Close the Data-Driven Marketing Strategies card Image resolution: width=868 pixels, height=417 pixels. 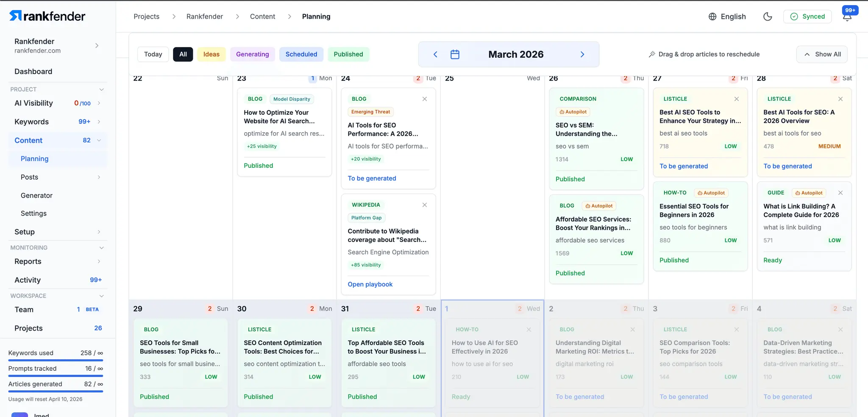pyautogui.click(x=840, y=330)
